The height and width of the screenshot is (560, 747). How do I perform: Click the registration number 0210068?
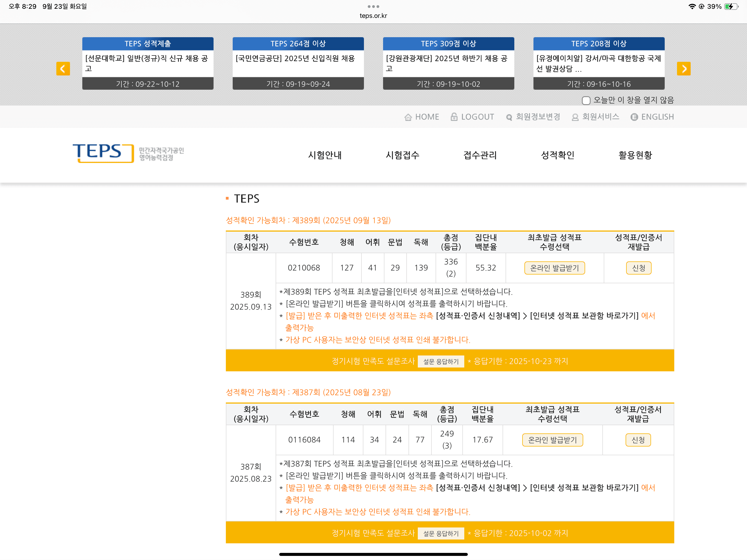point(304,268)
